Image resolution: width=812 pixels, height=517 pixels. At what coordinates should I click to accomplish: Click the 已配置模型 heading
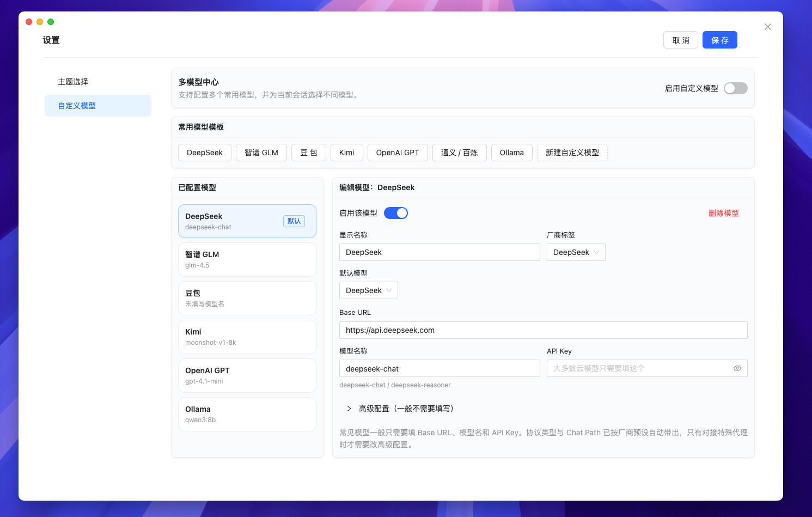tap(197, 187)
